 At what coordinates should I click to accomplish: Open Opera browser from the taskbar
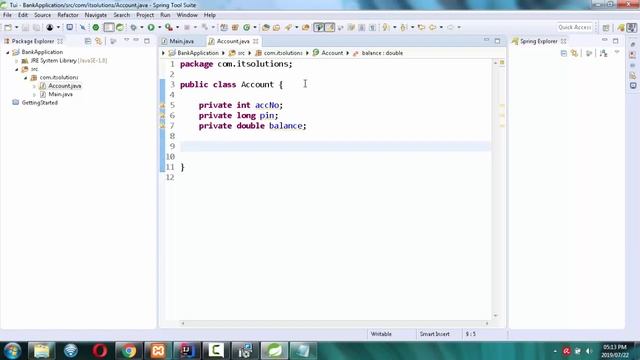[x=100, y=351]
